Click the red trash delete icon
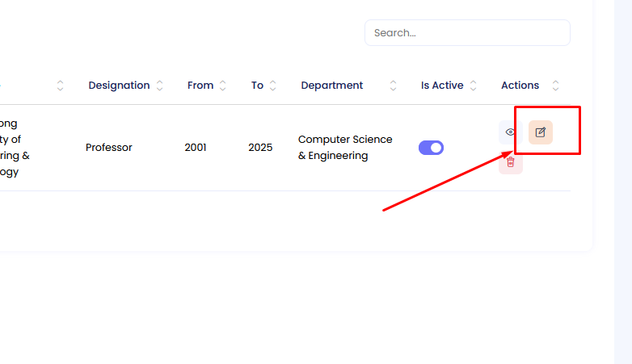The width and height of the screenshot is (632, 364). point(510,162)
